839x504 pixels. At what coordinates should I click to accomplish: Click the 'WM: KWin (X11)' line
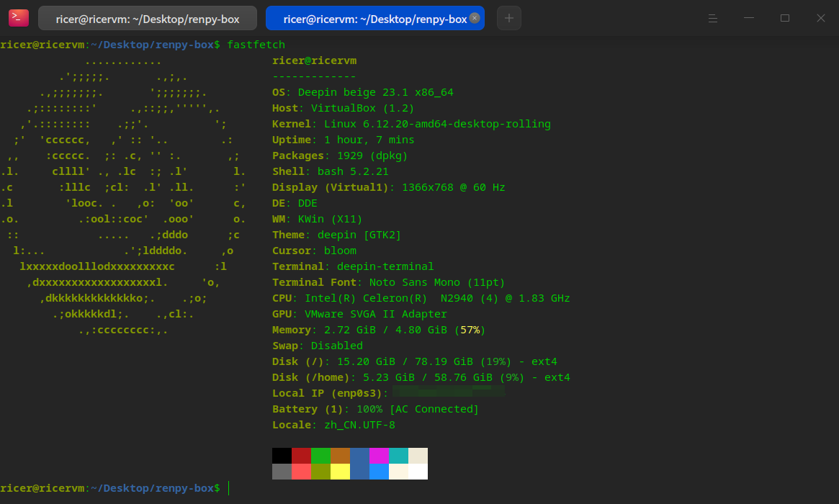pyautogui.click(x=318, y=219)
